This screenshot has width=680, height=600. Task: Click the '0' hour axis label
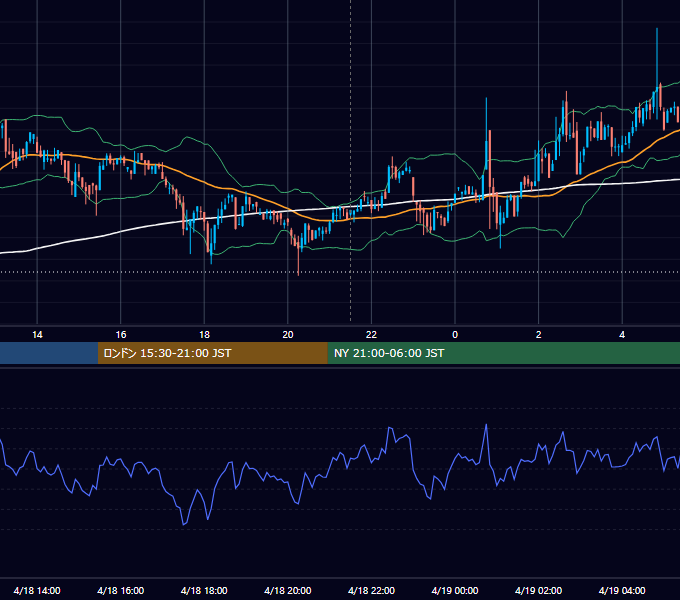pos(455,335)
